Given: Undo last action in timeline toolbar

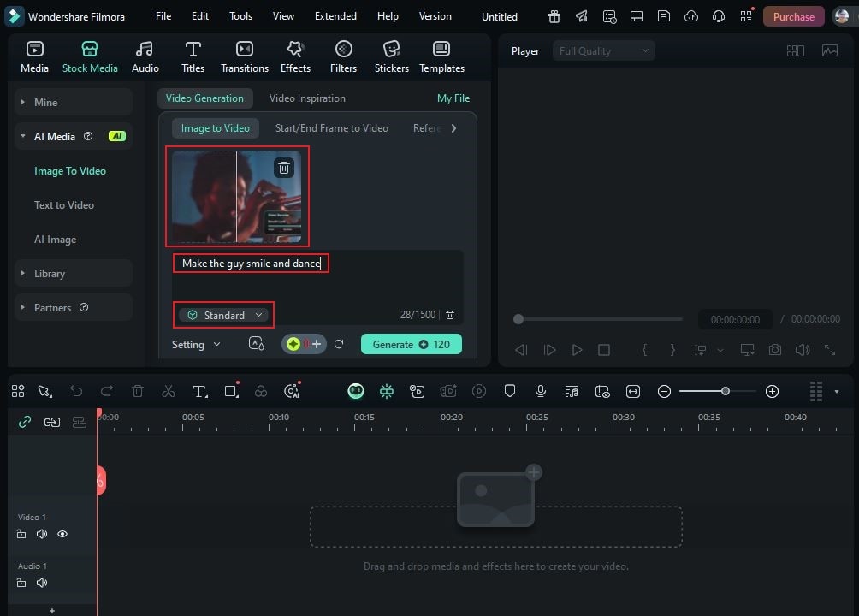Looking at the screenshot, I should point(76,391).
